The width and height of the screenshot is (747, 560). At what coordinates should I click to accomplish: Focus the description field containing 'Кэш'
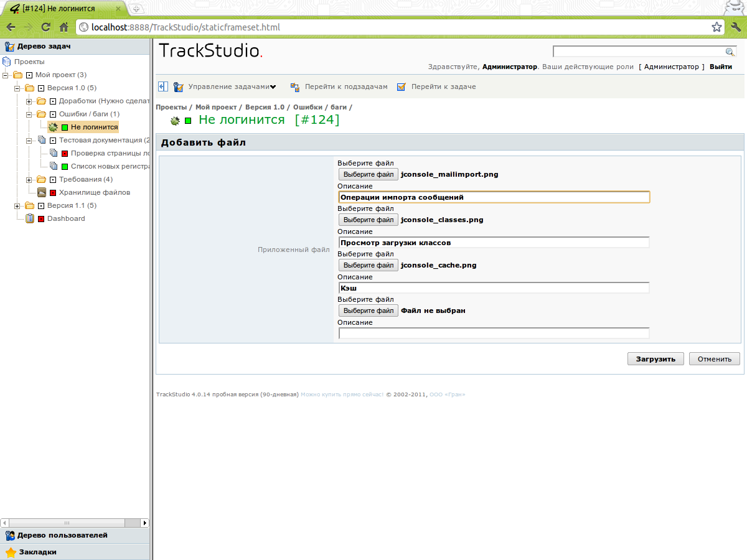[494, 288]
